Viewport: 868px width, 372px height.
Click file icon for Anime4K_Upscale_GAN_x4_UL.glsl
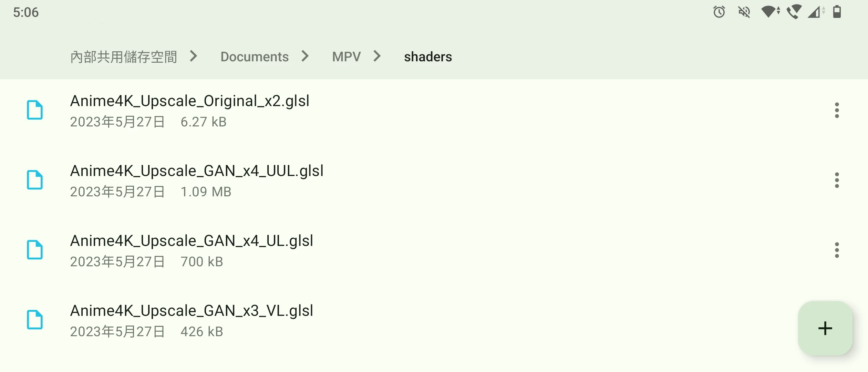click(35, 250)
